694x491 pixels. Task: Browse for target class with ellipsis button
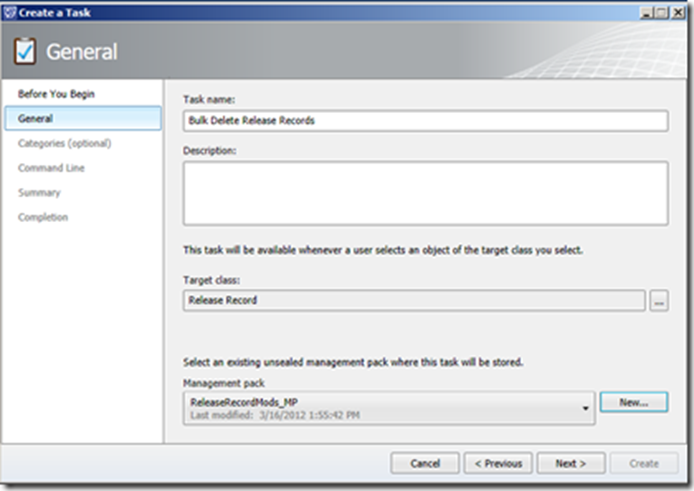coord(659,301)
